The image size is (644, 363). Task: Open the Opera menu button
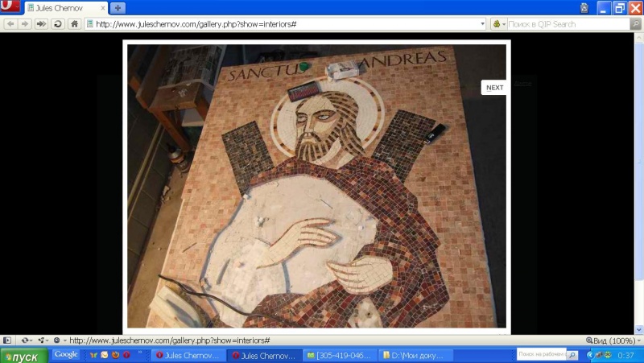10,7
